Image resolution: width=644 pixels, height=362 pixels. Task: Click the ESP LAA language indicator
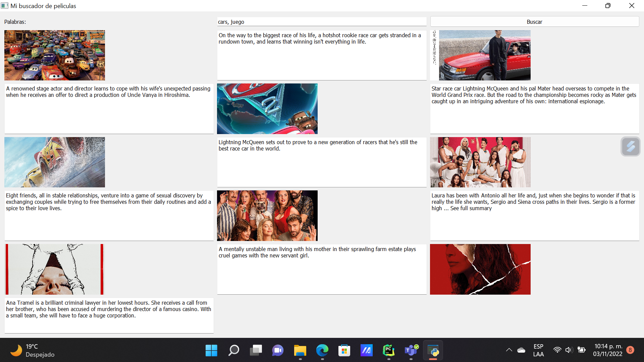click(x=538, y=350)
